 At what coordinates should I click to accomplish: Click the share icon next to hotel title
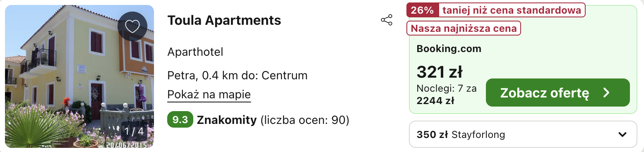(386, 20)
